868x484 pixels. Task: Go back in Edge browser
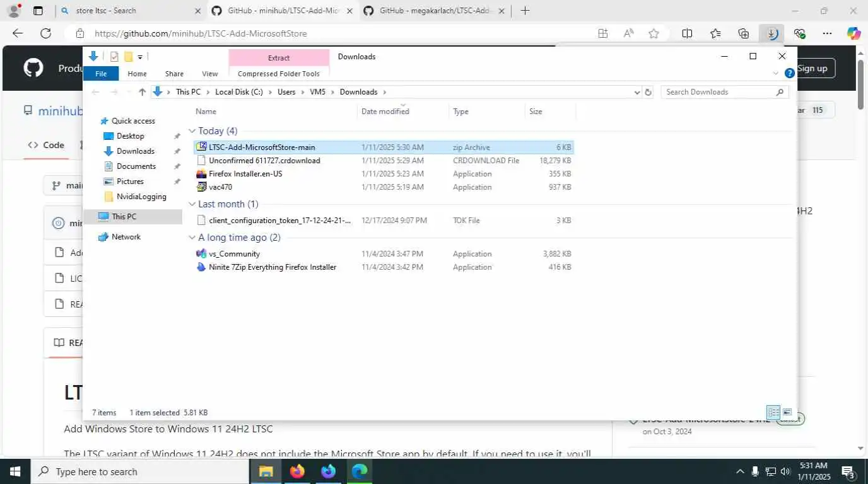18,33
